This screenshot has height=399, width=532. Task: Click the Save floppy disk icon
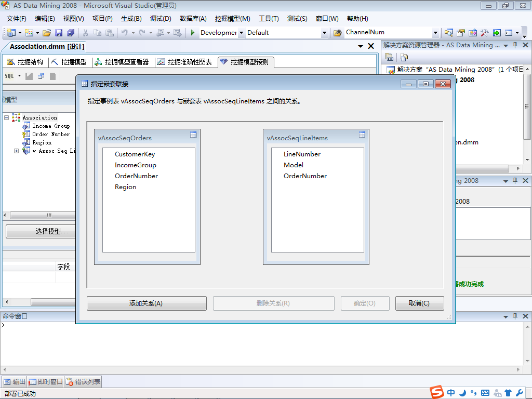pyautogui.click(x=59, y=33)
